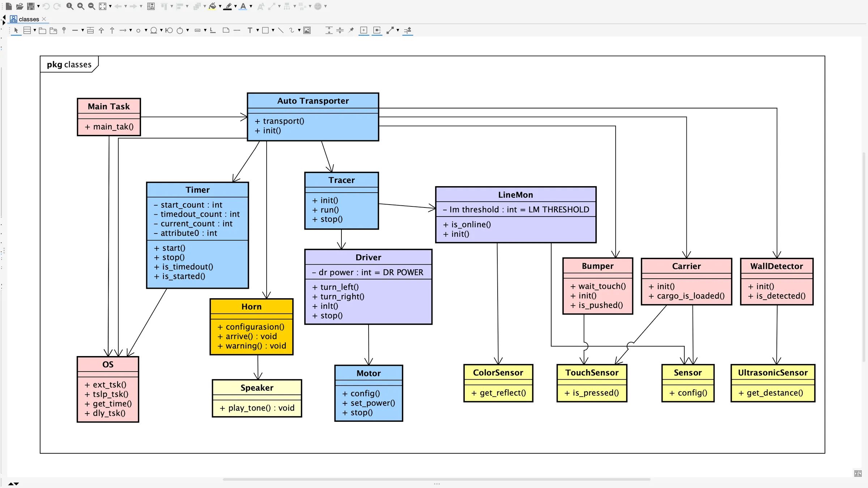Switch to the classes diagram tab
Image resolution: width=868 pixels, height=488 pixels.
click(29, 19)
